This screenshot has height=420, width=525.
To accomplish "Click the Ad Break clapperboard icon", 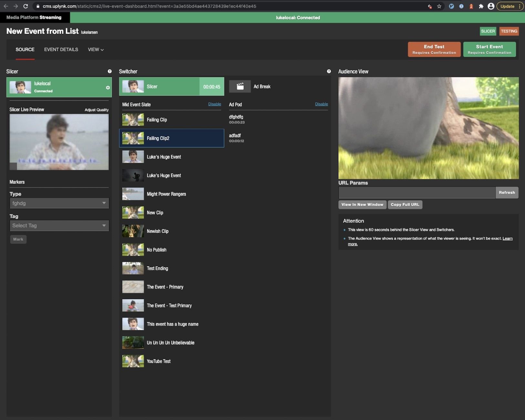I will pos(240,87).
